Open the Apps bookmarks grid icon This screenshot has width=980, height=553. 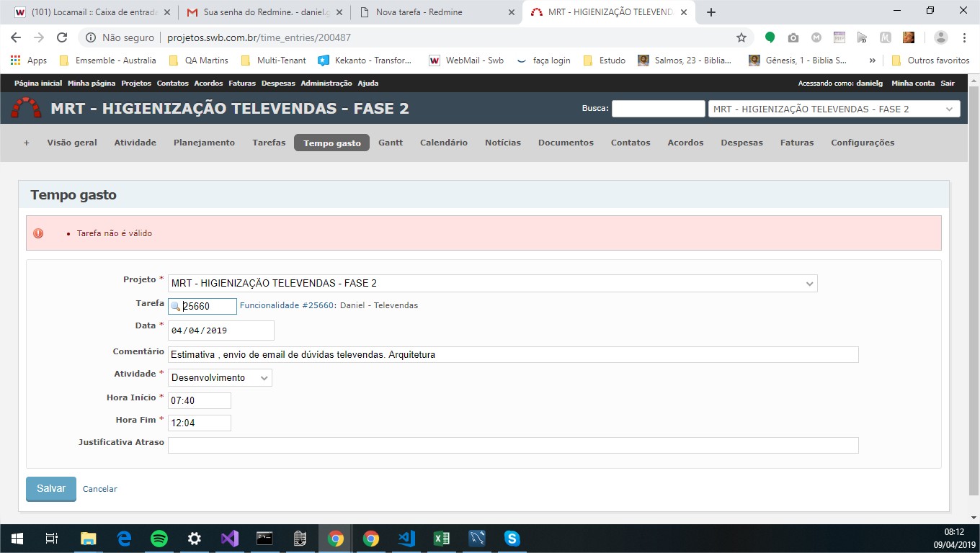click(16, 60)
